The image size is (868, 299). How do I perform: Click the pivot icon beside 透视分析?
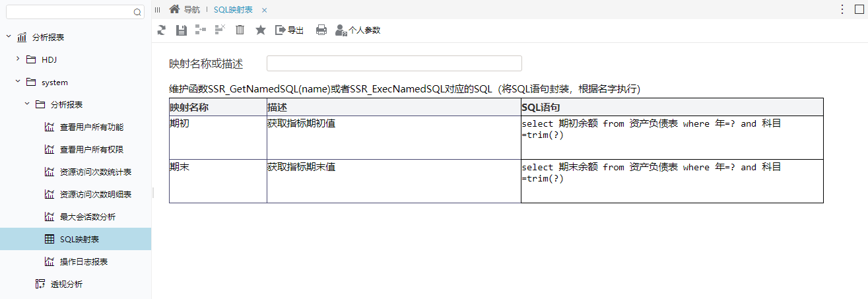pos(40,284)
